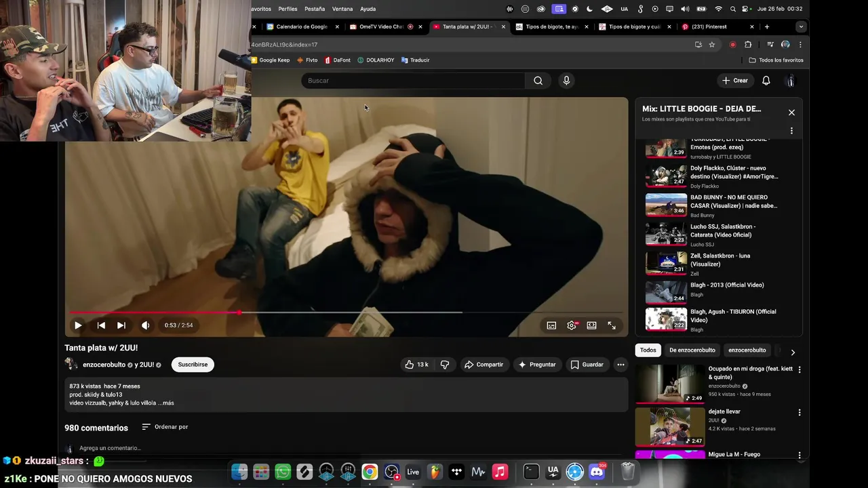
Task: Open video player settings gear
Action: (572, 325)
